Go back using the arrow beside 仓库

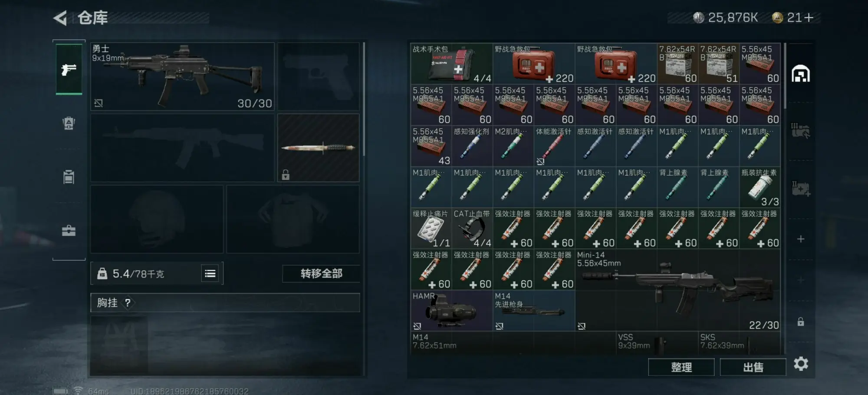(60, 18)
